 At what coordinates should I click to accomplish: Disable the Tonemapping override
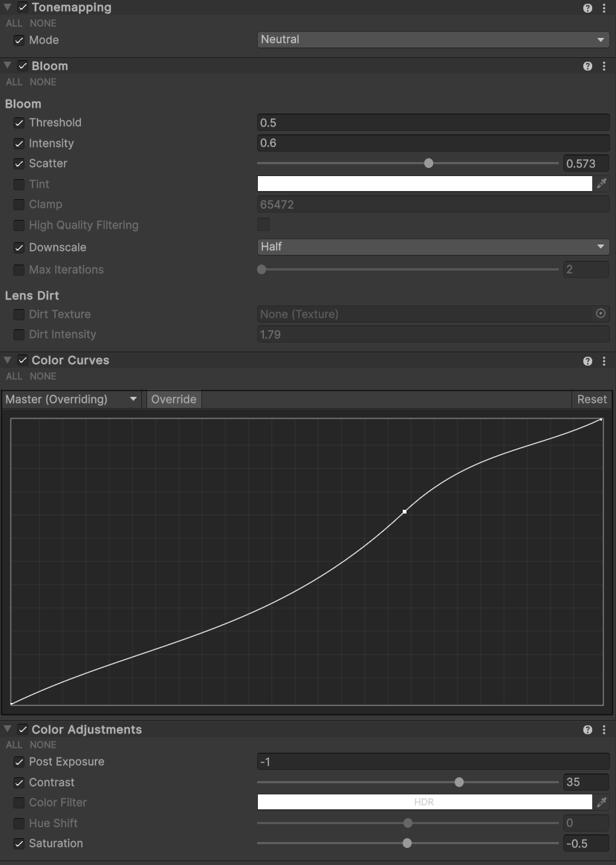[22, 7]
